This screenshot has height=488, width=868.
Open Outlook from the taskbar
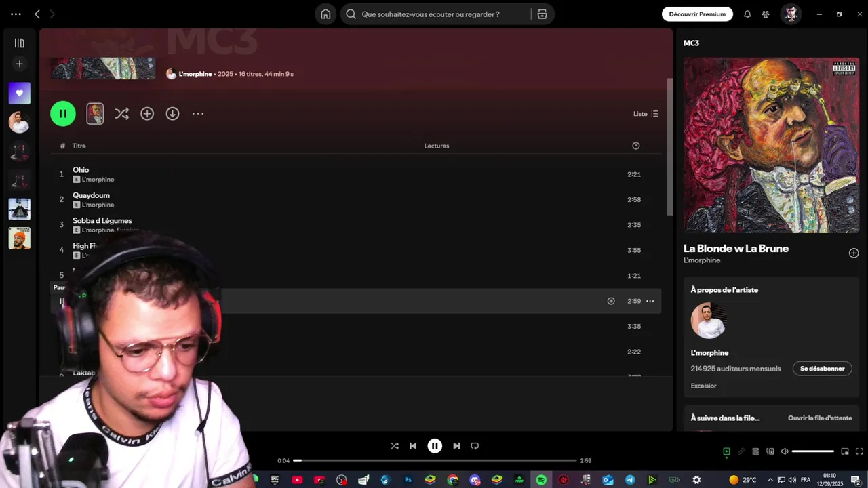pyautogui.click(x=608, y=480)
